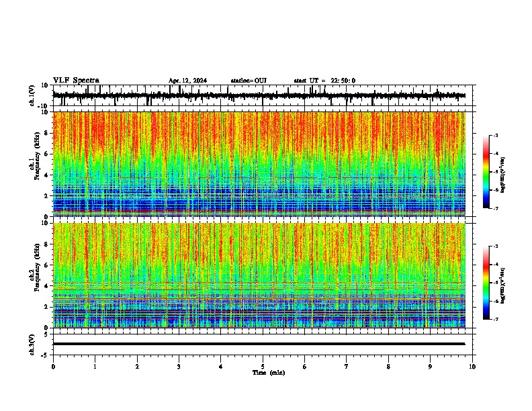The width and height of the screenshot is (532, 411).
Task: Click the time axis tick label '7'
Action: (347, 367)
